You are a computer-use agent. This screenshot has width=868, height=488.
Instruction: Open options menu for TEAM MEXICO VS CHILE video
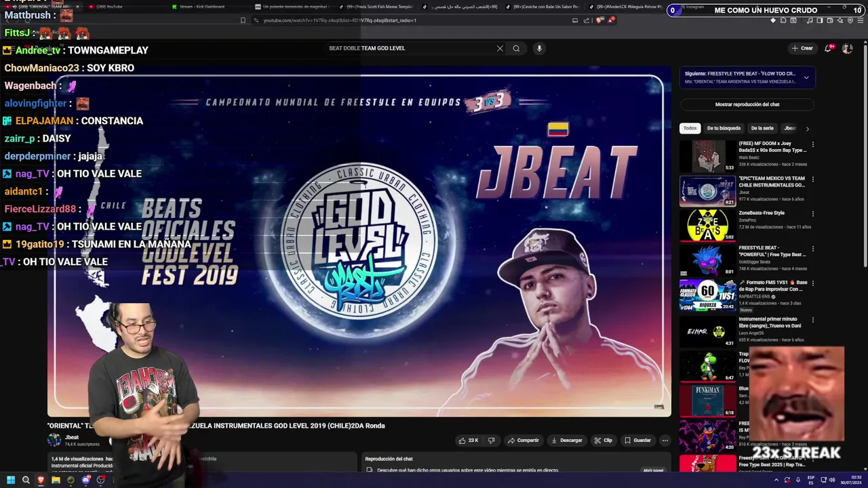(812, 179)
